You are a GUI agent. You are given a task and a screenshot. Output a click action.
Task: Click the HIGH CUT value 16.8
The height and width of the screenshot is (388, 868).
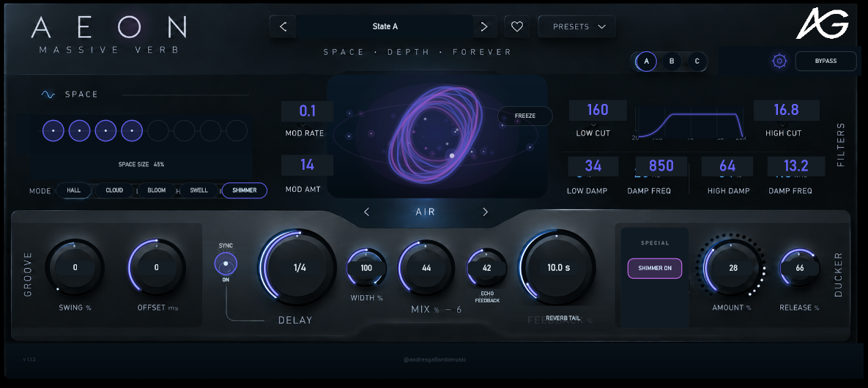[x=786, y=110]
